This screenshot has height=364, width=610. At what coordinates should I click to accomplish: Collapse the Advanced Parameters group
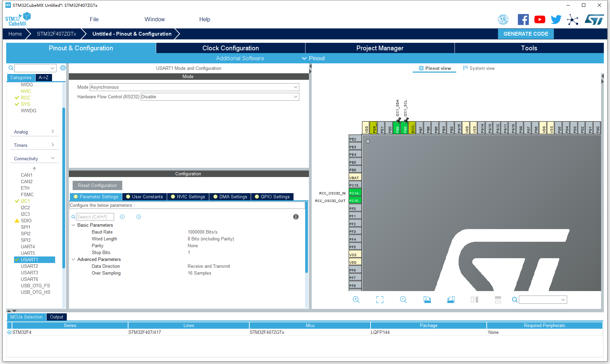pyautogui.click(x=73, y=259)
